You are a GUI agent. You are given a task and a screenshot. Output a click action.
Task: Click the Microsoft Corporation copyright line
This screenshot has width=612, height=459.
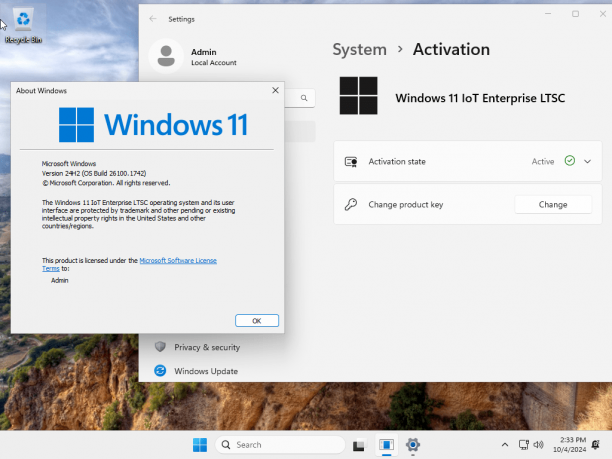click(x=106, y=183)
